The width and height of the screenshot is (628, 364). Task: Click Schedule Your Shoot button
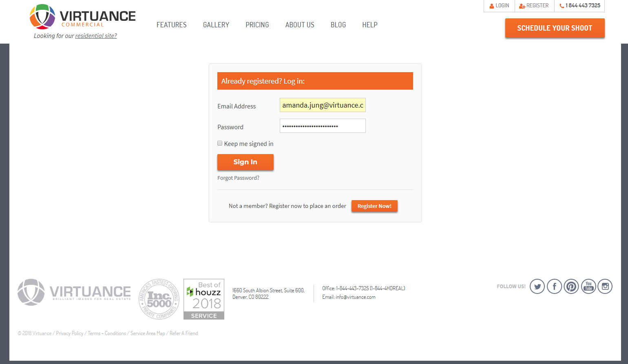(555, 28)
